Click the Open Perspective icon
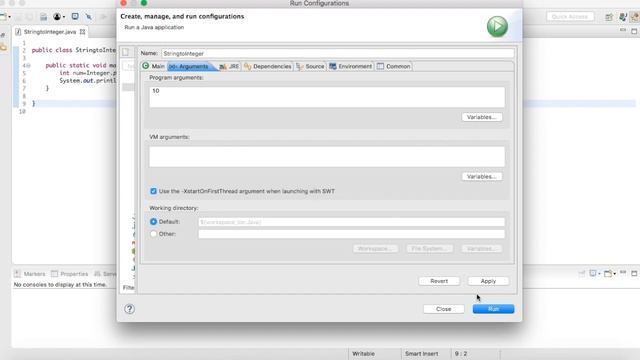640x360 pixels. pyautogui.click(x=609, y=17)
